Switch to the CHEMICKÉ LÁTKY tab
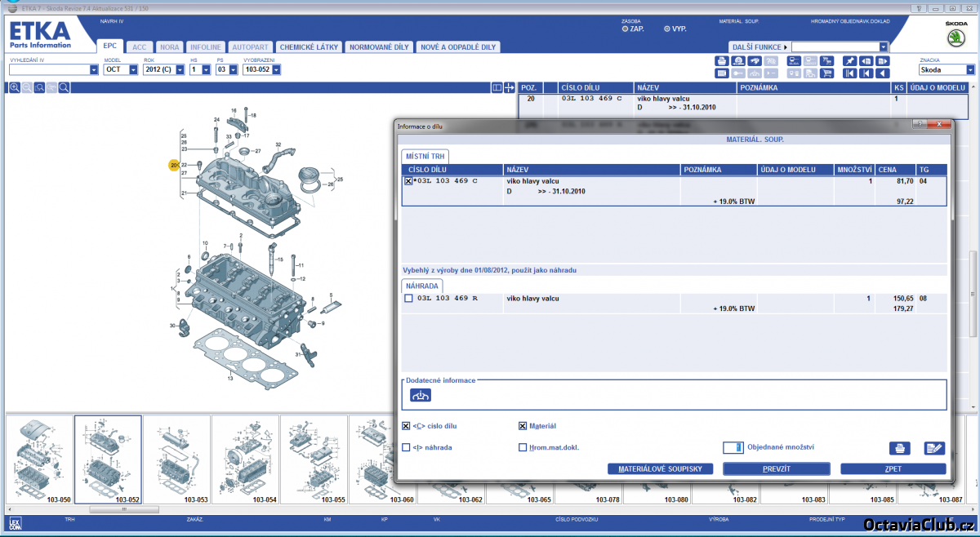The image size is (980, 537). 309,47
